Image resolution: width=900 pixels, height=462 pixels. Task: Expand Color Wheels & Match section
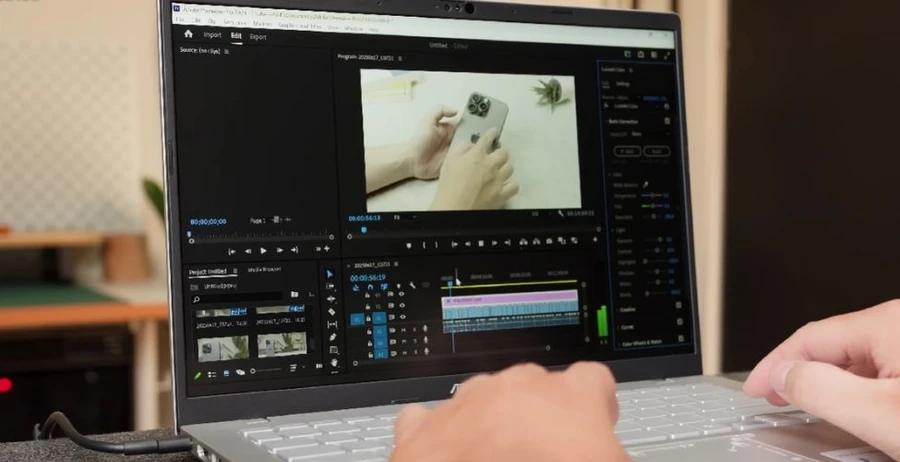pyautogui.click(x=619, y=344)
